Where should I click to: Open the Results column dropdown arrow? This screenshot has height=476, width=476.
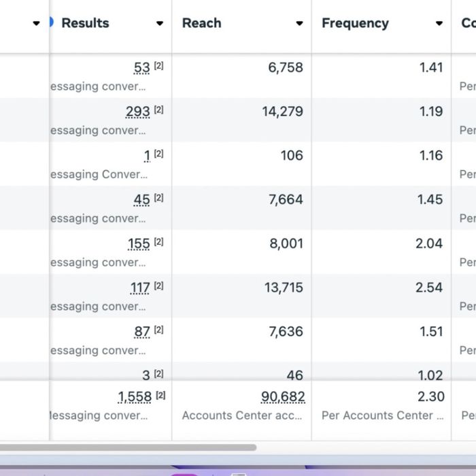pos(160,23)
